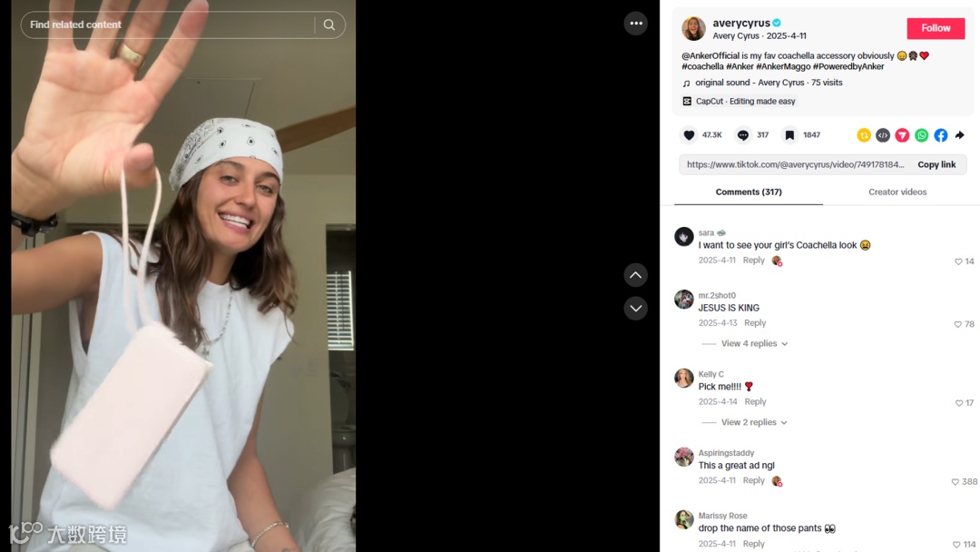Open the three-dot more options menu

tap(635, 24)
